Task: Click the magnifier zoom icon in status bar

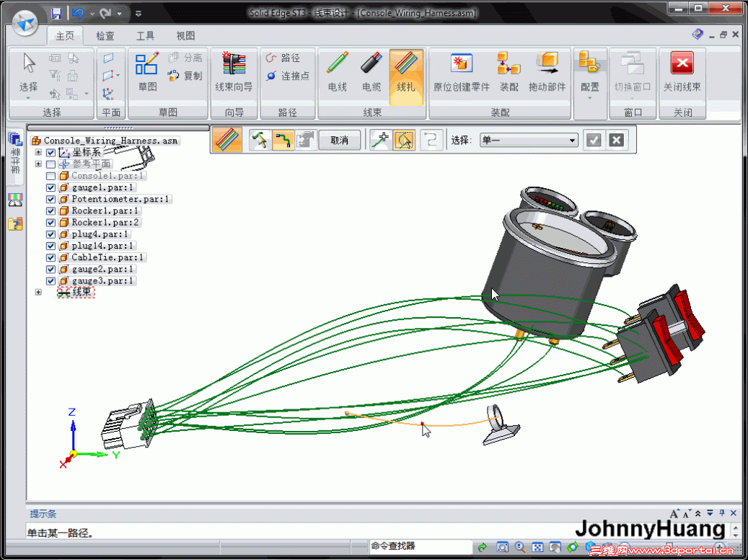Action: point(520,548)
